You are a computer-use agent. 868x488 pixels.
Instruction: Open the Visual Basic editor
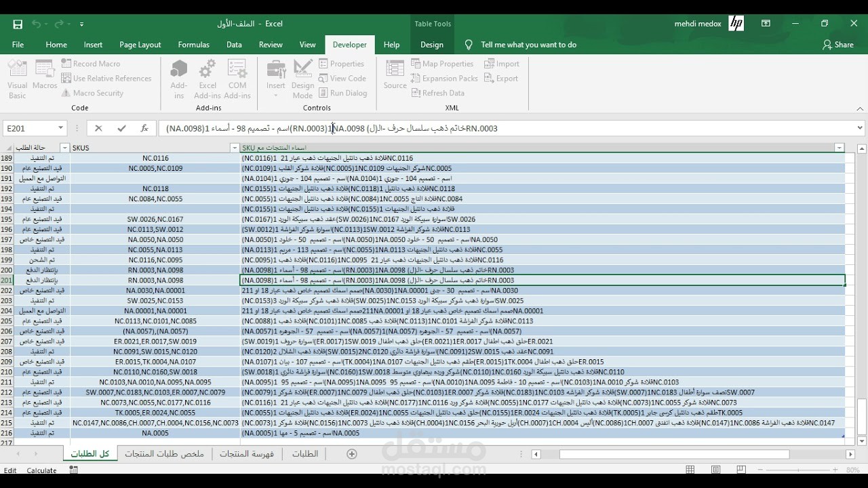coord(17,80)
